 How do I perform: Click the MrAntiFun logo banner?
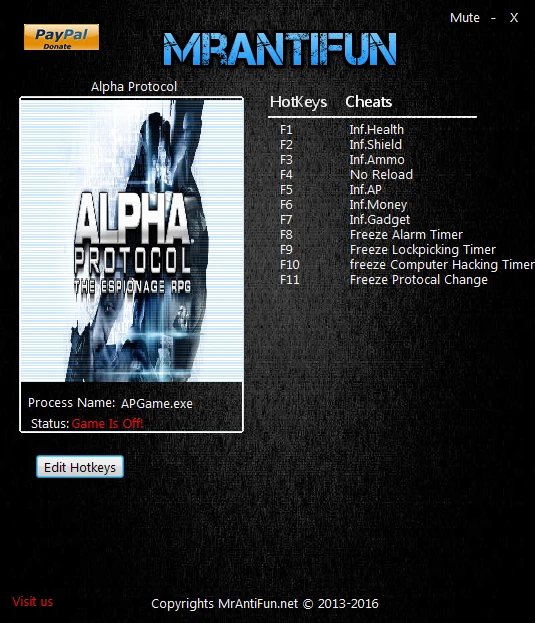point(280,49)
